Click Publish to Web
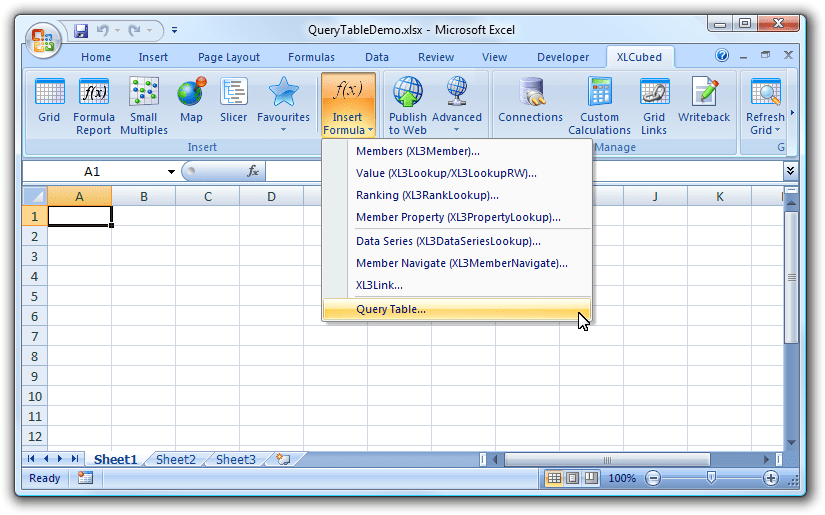The height and width of the screenshot is (515, 825). (x=408, y=106)
